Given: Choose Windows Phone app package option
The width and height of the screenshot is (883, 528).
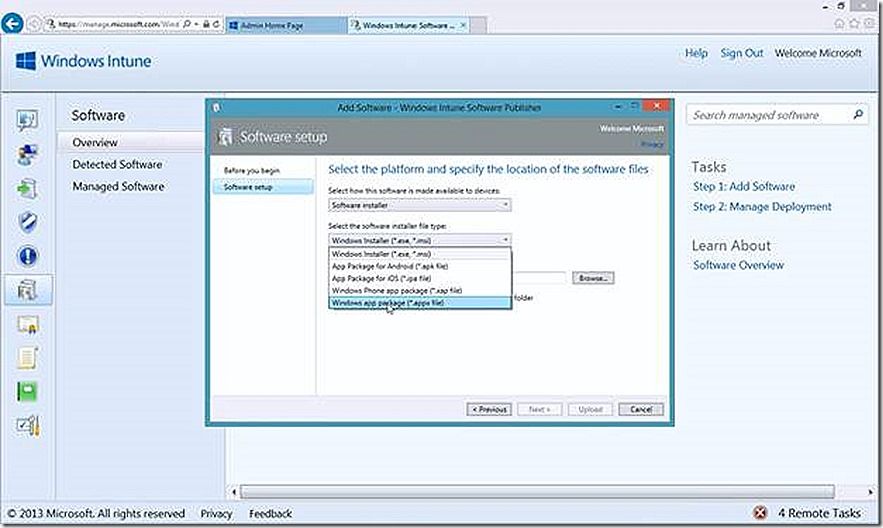Looking at the screenshot, I should [x=420, y=290].
